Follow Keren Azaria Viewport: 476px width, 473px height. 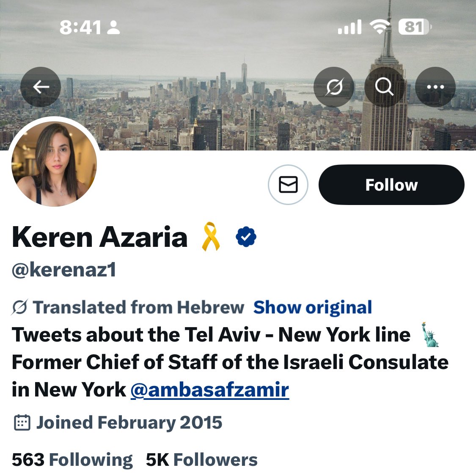[391, 185]
